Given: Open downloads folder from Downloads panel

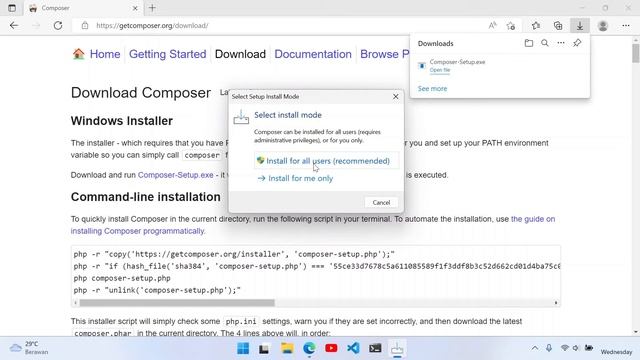Looking at the screenshot, I should [529, 43].
